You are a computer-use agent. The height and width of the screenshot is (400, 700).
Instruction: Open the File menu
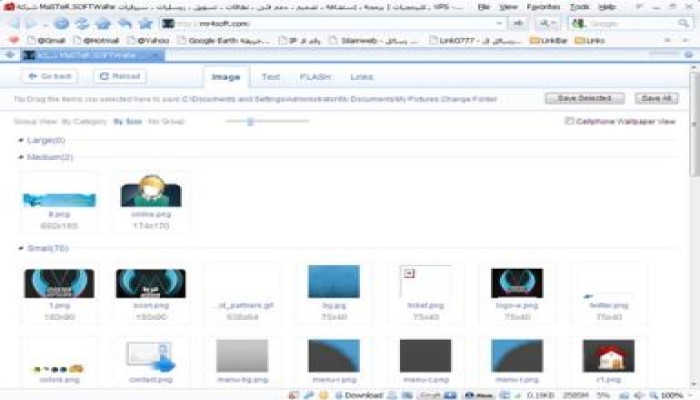483,7
